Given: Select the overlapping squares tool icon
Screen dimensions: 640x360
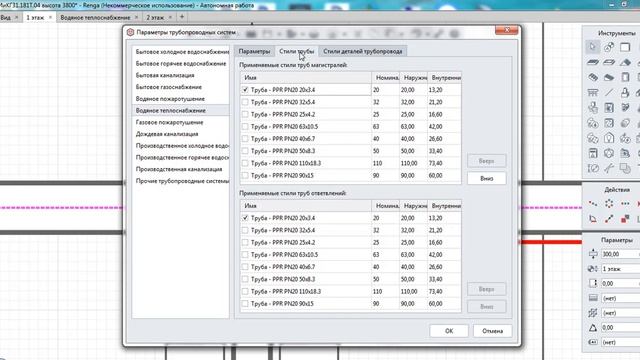Looking at the screenshot, I should [625, 168].
